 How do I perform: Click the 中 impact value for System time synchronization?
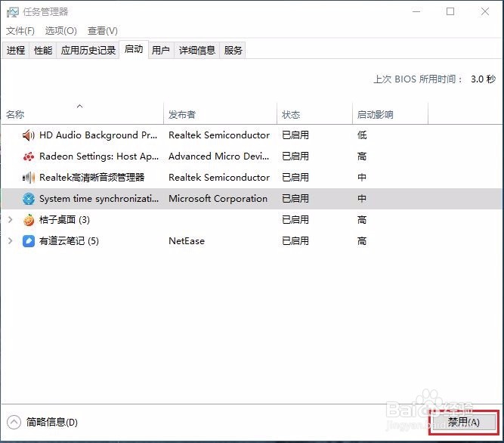point(362,199)
